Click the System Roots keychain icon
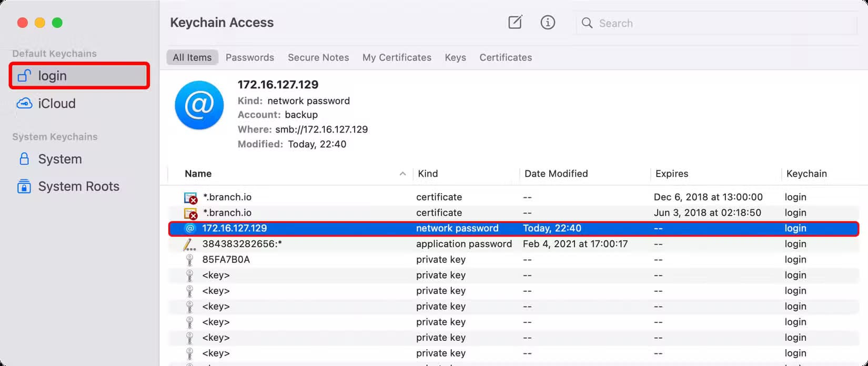This screenshot has height=366, width=868. (24, 187)
